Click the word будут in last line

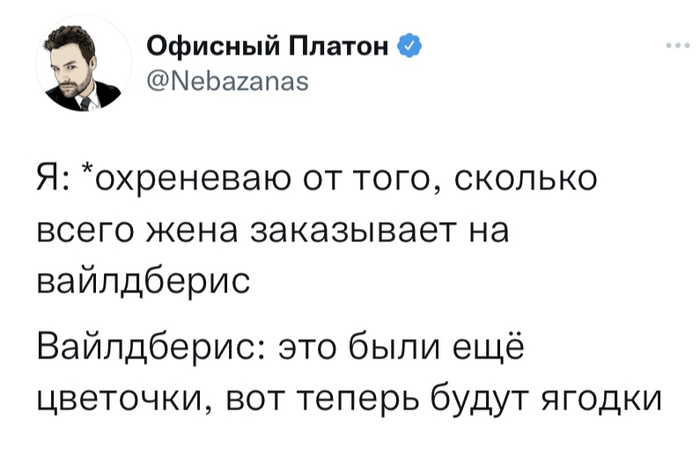click(x=481, y=397)
